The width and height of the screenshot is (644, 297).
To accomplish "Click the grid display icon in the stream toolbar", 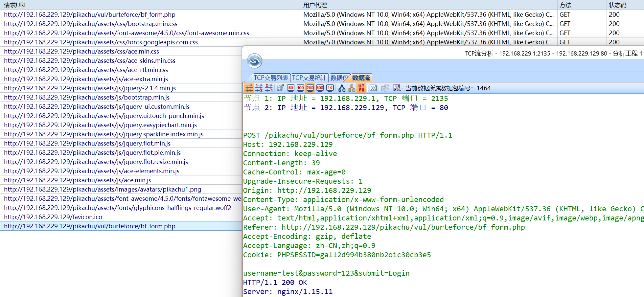I will point(280,88).
